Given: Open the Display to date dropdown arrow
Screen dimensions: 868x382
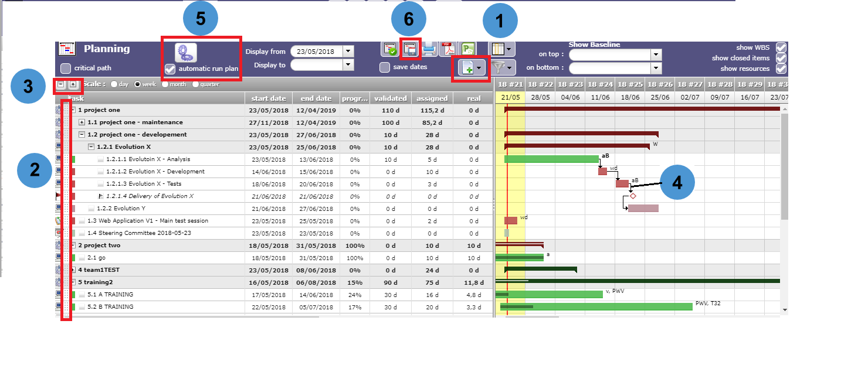Looking at the screenshot, I should click(348, 65).
